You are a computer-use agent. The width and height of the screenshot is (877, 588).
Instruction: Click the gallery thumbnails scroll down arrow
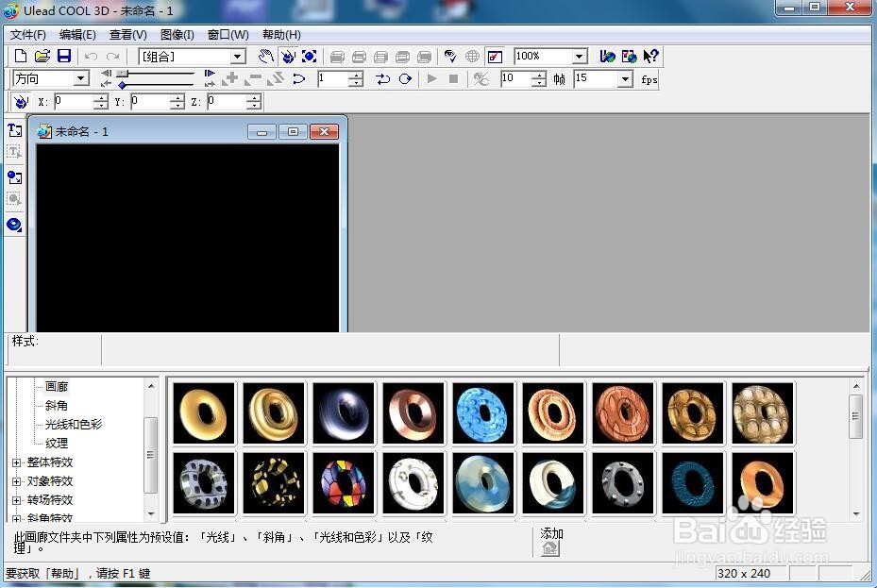(x=855, y=513)
